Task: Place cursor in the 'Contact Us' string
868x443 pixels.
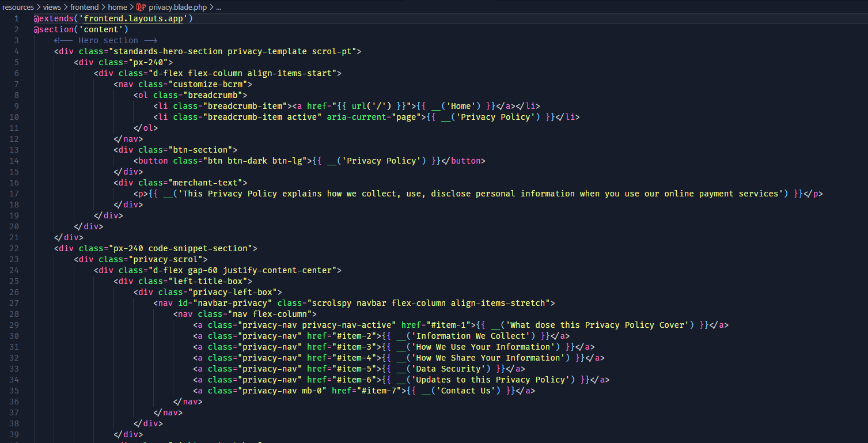Action: coord(467,391)
